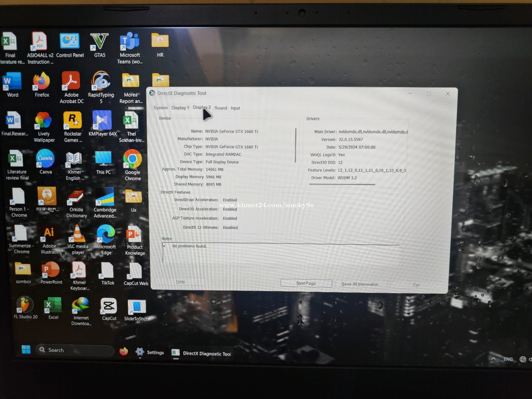The width and height of the screenshot is (532, 399).
Task: Click the '14061 MB' total memory value
Action: (x=214, y=169)
